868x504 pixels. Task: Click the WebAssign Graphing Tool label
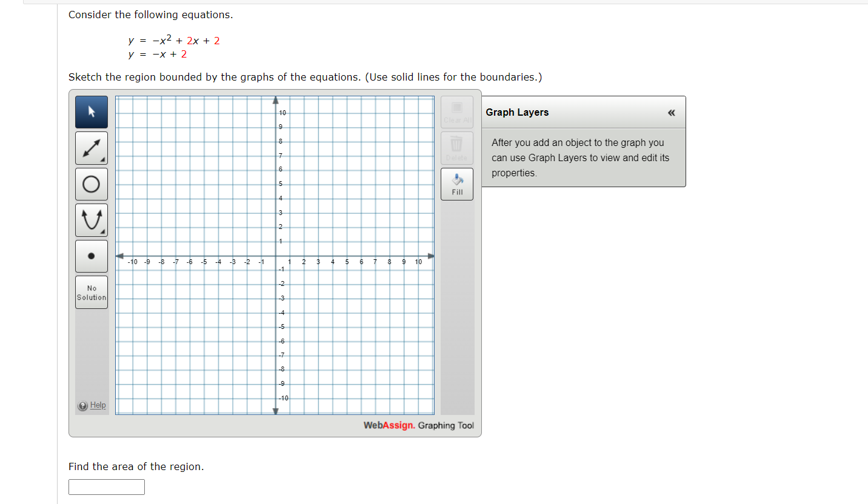tap(418, 426)
